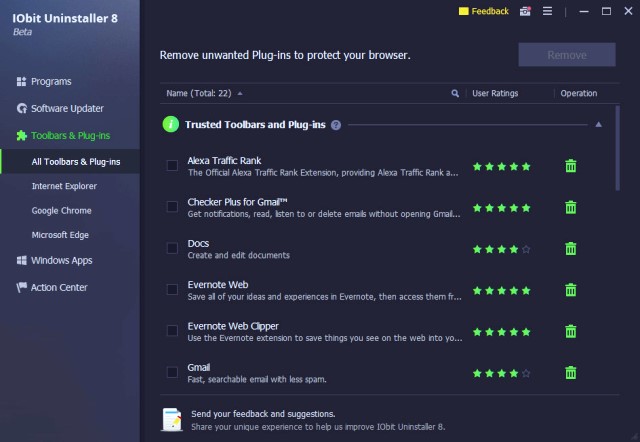
Task: Delete Checker Plus for Gmail via trash icon
Action: coord(571,207)
